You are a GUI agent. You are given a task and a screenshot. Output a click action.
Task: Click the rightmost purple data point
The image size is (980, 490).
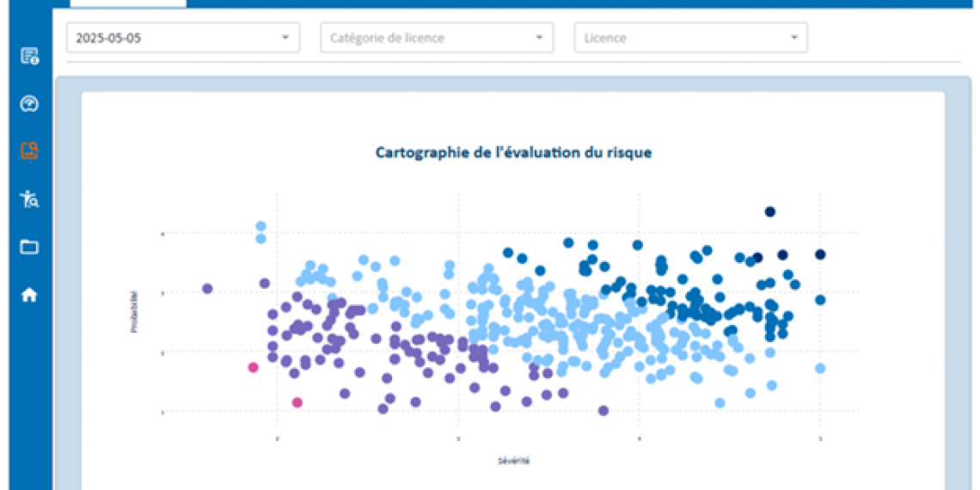click(603, 410)
